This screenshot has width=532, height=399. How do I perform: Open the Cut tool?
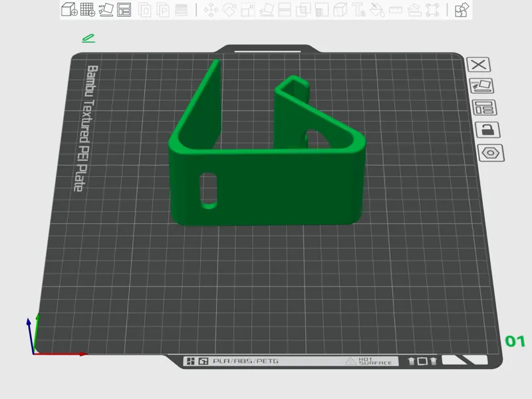pos(285,10)
